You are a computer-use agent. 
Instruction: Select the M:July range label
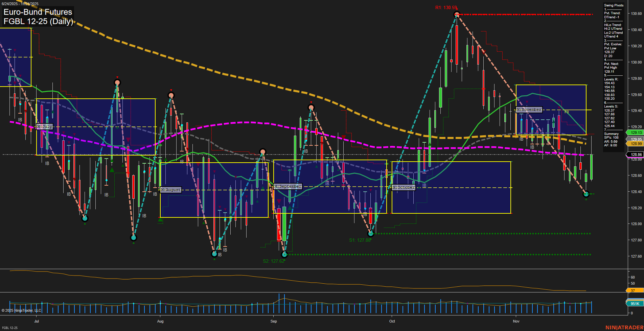pyautogui.click(x=44, y=126)
